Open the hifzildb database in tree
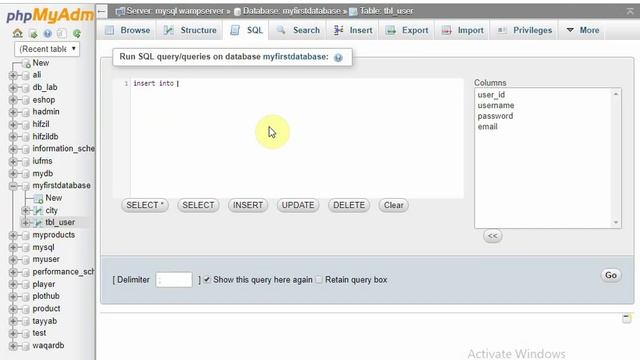 (x=45, y=137)
